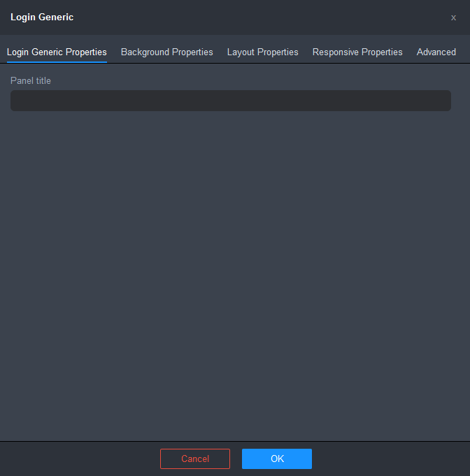Screen dimensions: 470x476
Task: Go to Responsive Properties tab
Action: [x=357, y=52]
